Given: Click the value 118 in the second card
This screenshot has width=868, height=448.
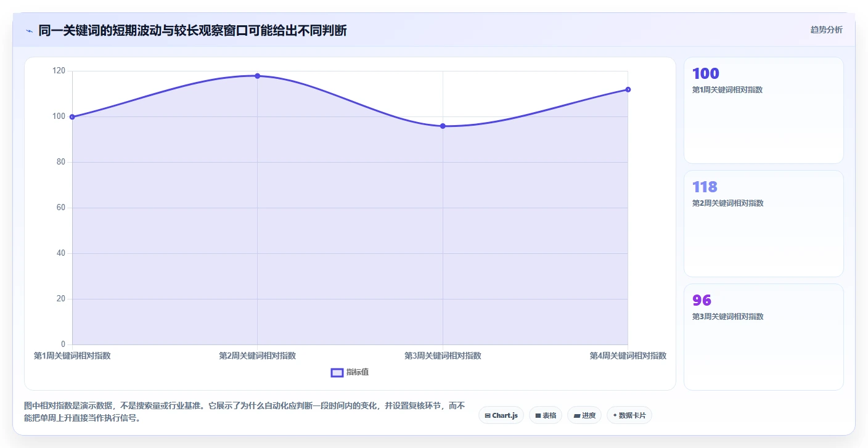Looking at the screenshot, I should (x=705, y=187).
